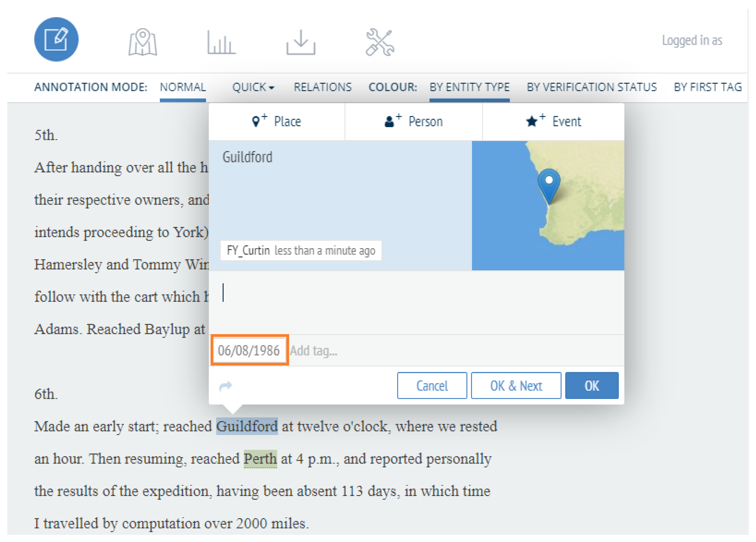This screenshot has height=542, width=756.
Task: Select colour BY FIRST TAG tab
Action: (x=708, y=87)
